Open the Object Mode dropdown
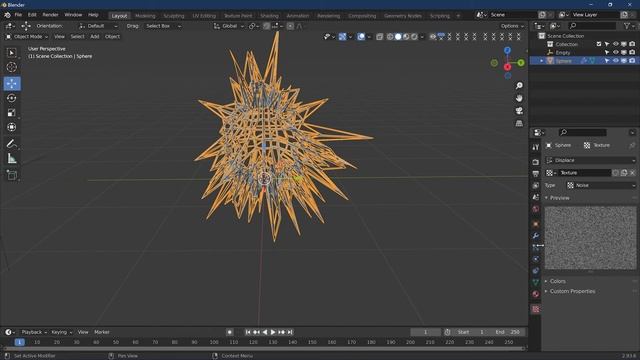The width and height of the screenshot is (640, 360). click(27, 37)
